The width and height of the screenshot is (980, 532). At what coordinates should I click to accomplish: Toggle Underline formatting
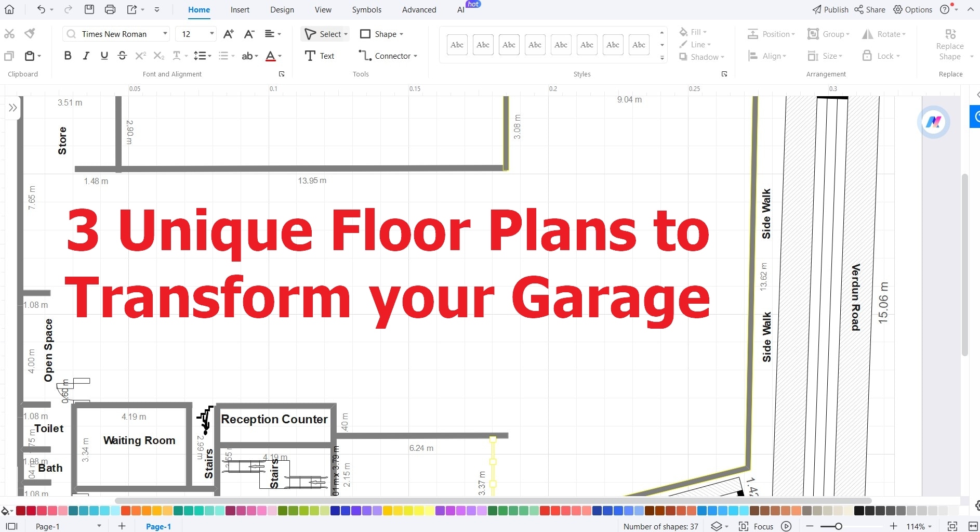tap(104, 56)
